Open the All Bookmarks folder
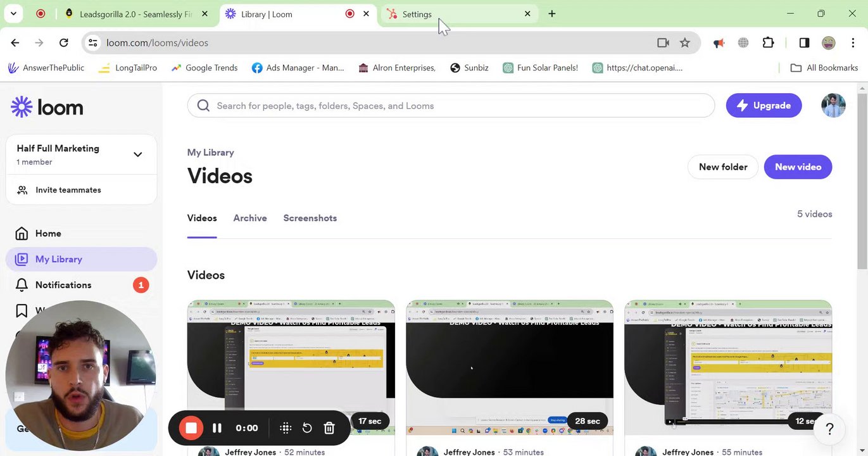 pos(824,68)
